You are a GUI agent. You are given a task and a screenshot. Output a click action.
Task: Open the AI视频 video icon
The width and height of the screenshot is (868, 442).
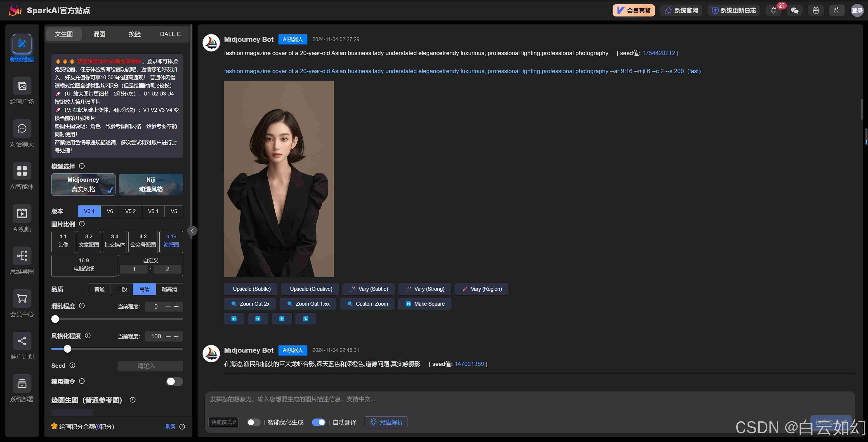coord(22,213)
